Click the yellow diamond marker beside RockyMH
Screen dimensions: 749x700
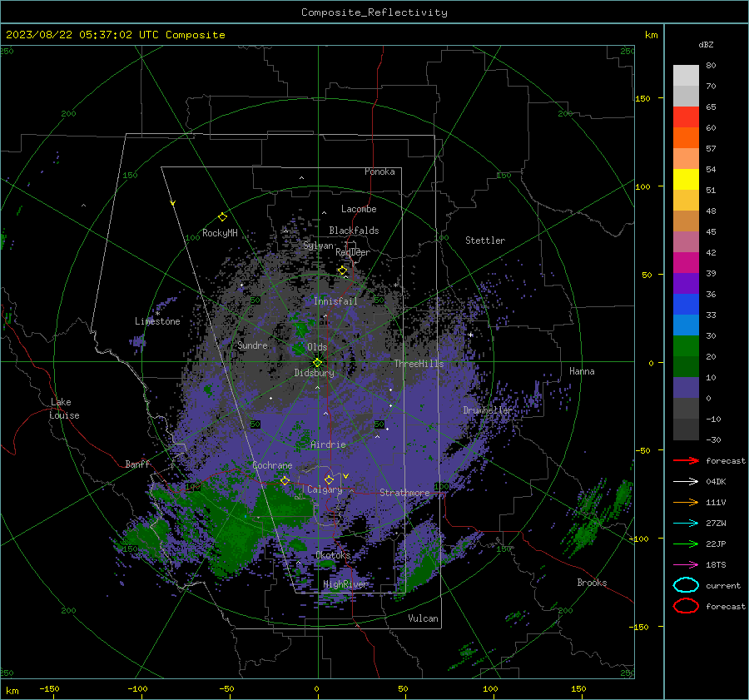click(222, 217)
